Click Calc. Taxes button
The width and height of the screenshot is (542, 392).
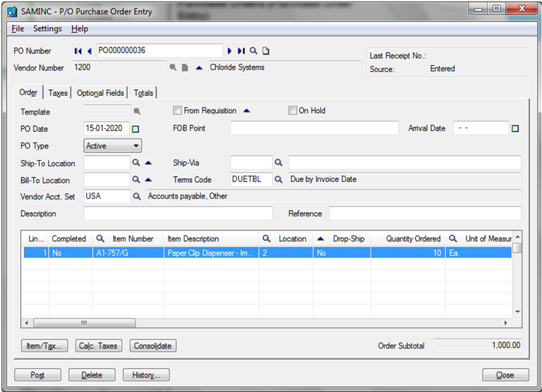tap(98, 346)
